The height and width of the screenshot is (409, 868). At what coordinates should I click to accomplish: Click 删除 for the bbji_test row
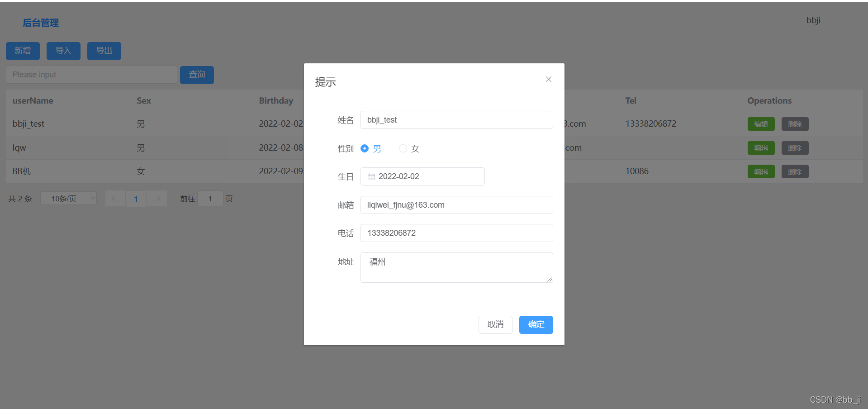(x=795, y=124)
